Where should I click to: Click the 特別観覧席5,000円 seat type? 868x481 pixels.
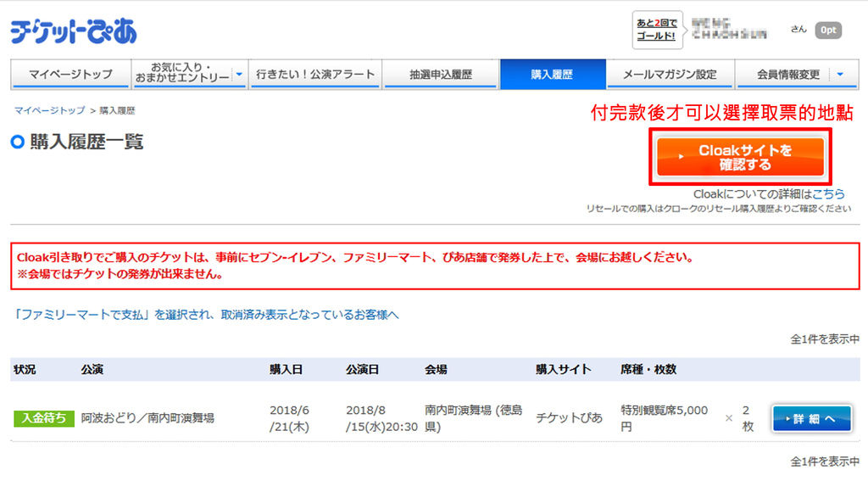click(x=664, y=418)
